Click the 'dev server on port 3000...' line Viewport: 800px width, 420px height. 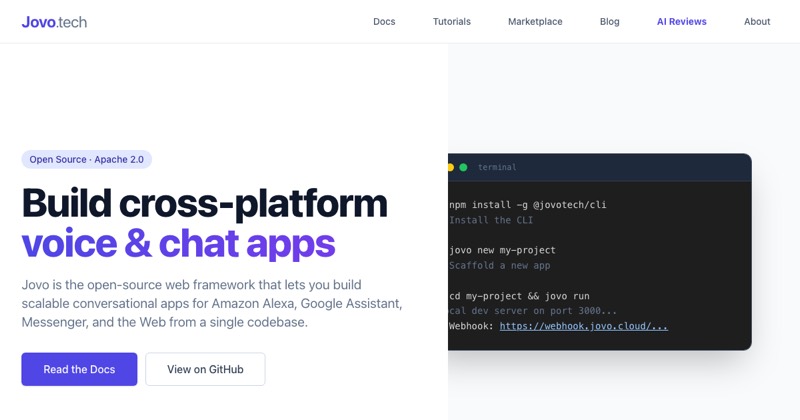(533, 311)
